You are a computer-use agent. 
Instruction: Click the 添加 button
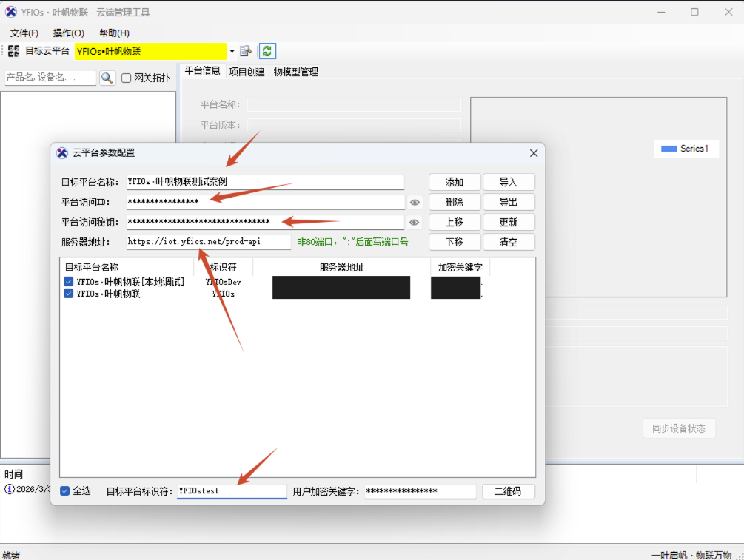pos(455,182)
